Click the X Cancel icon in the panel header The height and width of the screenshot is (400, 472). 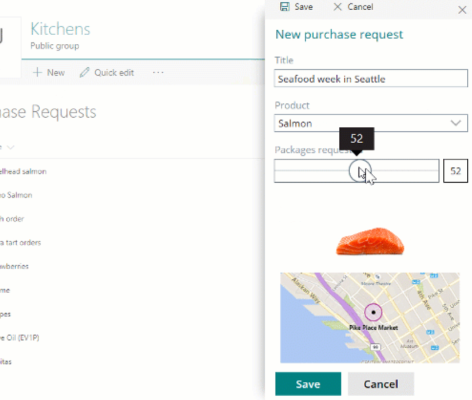tap(337, 7)
